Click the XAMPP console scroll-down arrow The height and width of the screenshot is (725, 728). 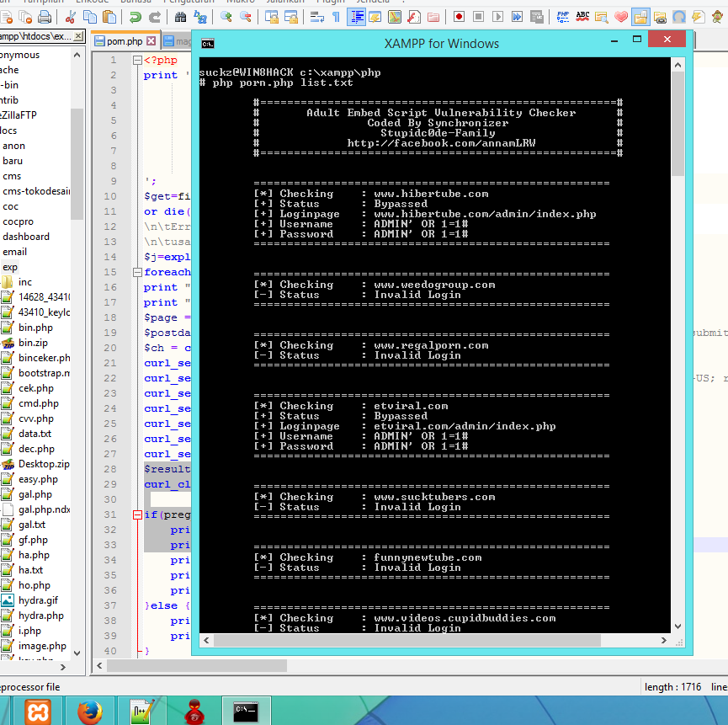pyautogui.click(x=678, y=626)
